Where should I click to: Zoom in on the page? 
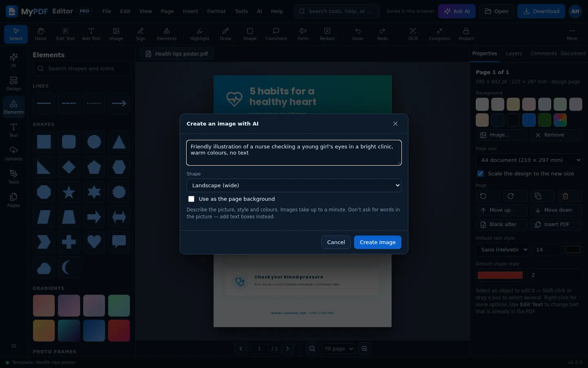pos(364,349)
